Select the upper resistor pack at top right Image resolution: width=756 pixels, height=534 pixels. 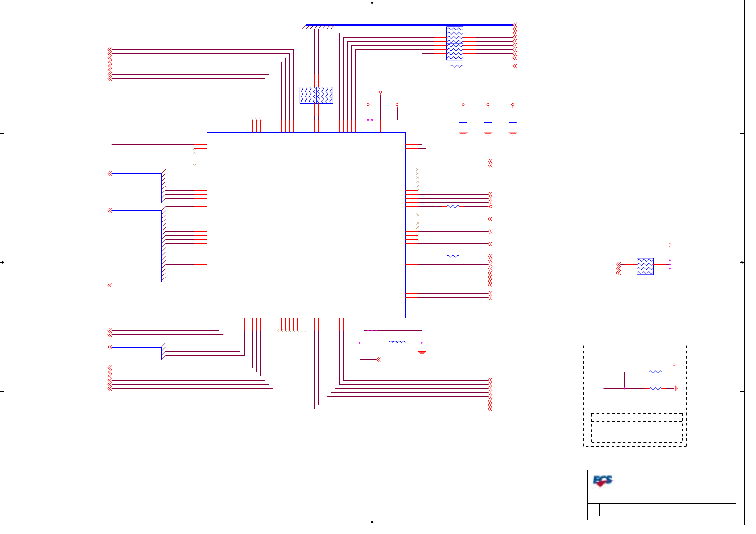(455, 35)
